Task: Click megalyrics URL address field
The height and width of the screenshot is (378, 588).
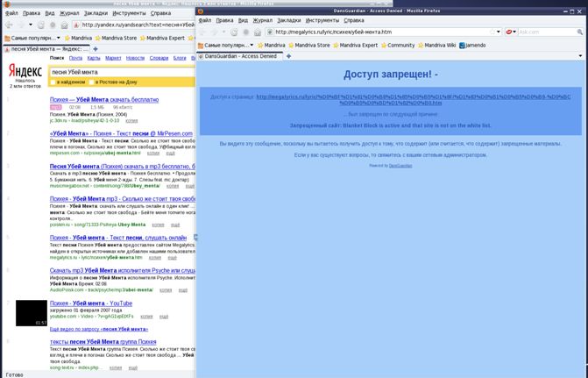Action: [x=380, y=32]
